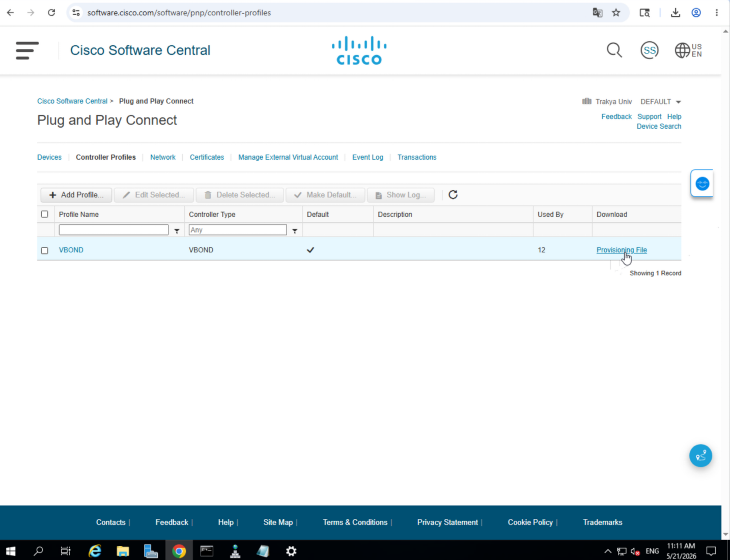Select the VBOND profile row checkbox
The width and height of the screenshot is (730, 560).
(45, 250)
